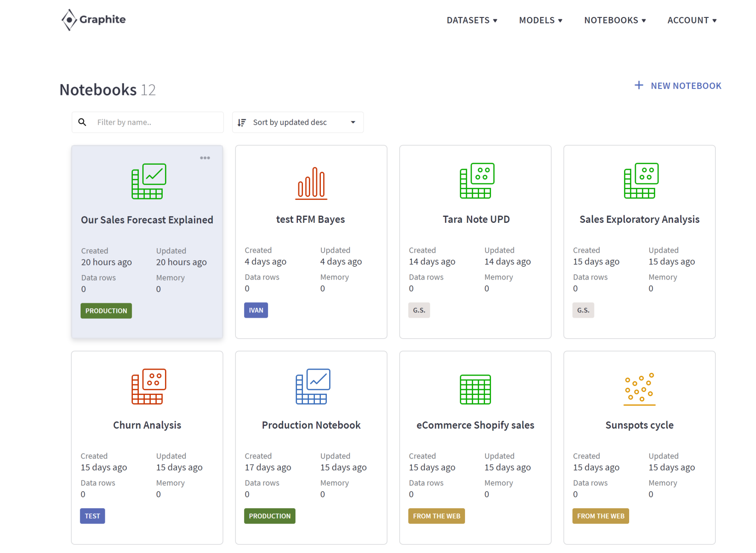This screenshot has height=553, width=756.
Task: Click the Filter by name input field
Action: coord(149,122)
